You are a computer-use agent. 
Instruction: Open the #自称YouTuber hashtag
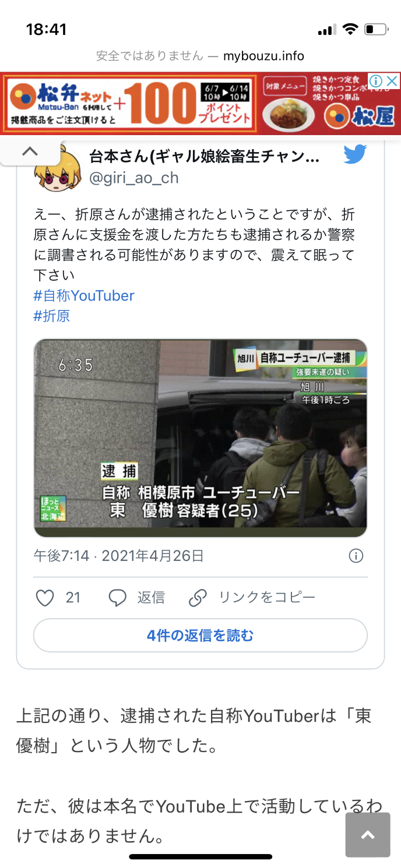[x=84, y=295]
